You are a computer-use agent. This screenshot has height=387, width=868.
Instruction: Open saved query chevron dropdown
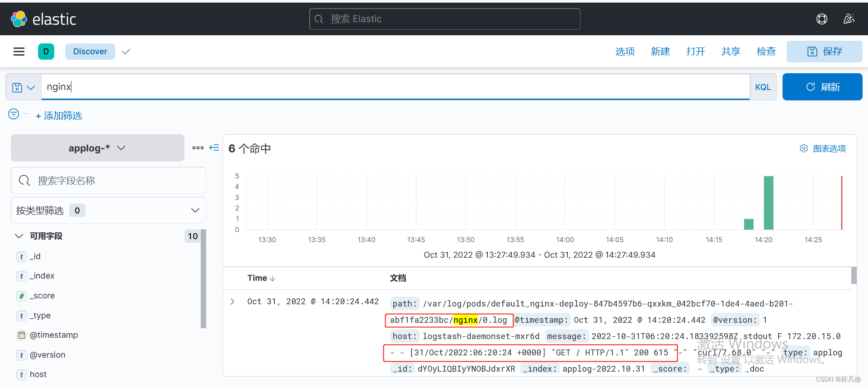coord(31,87)
